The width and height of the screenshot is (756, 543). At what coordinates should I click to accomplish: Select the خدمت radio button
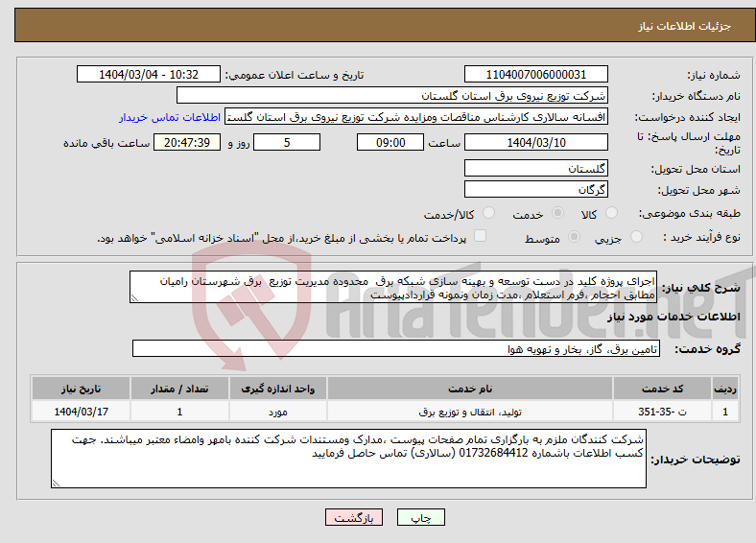(557, 213)
